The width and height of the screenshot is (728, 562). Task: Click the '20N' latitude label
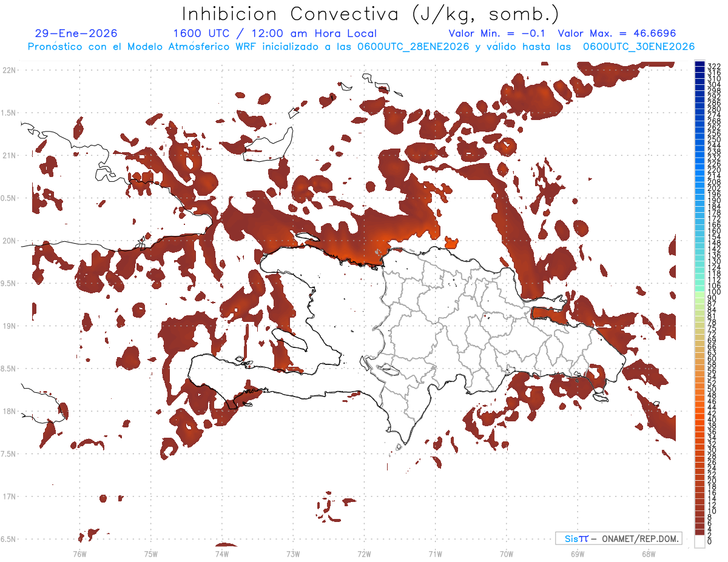9,241
